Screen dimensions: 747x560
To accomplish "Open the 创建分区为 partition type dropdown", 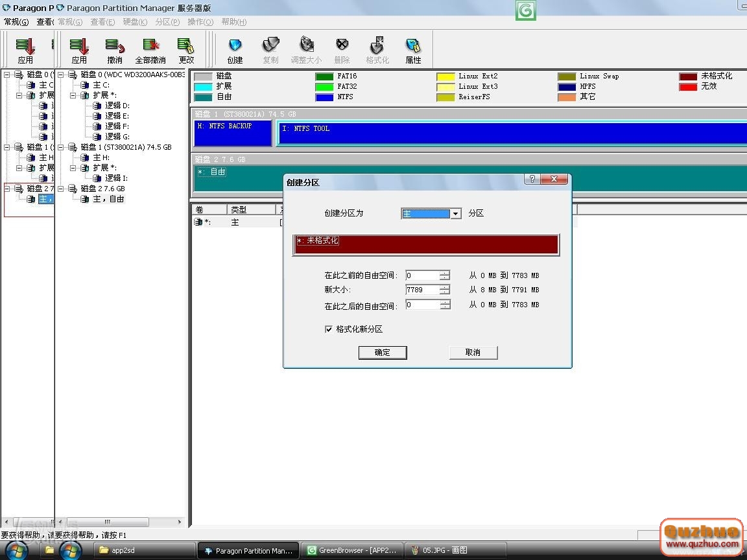I will click(x=456, y=214).
